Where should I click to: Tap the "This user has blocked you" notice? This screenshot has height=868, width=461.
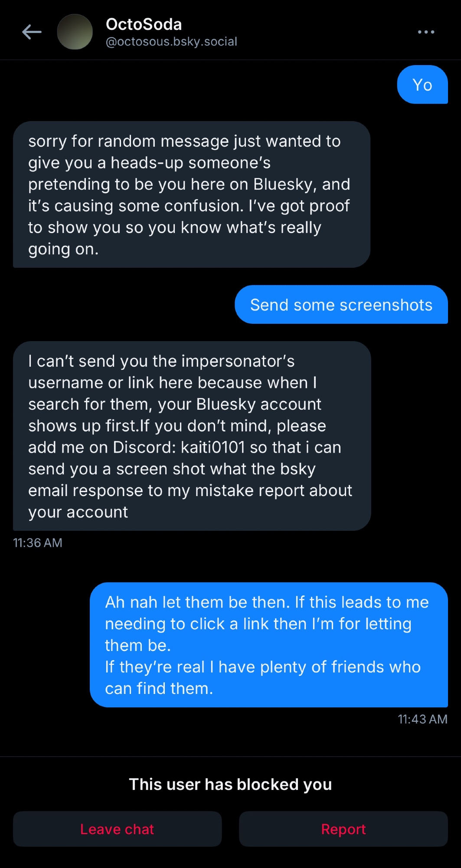[230, 785]
